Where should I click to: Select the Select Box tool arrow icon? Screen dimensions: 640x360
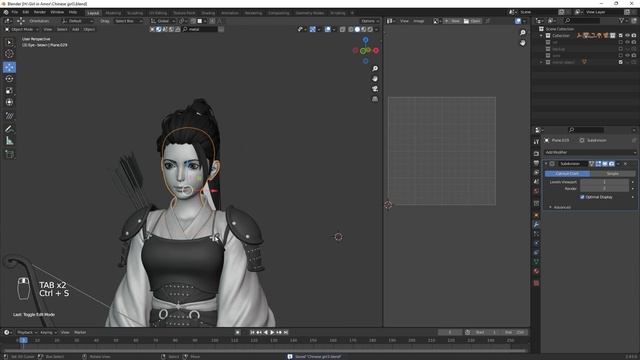pos(9,42)
